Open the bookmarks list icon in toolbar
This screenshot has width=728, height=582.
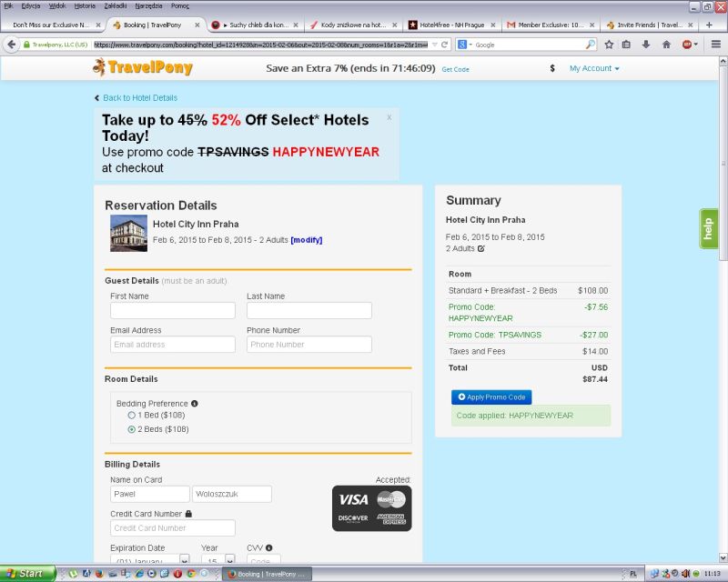(x=626, y=45)
